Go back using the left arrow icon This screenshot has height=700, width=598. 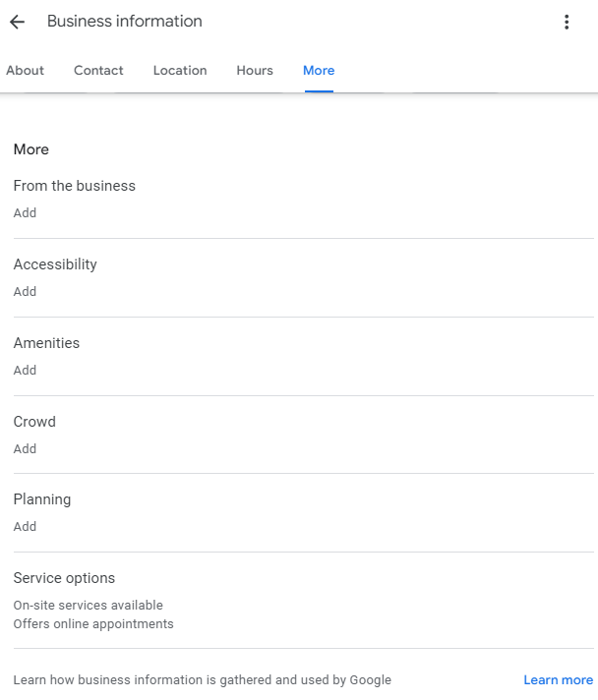click(x=17, y=22)
